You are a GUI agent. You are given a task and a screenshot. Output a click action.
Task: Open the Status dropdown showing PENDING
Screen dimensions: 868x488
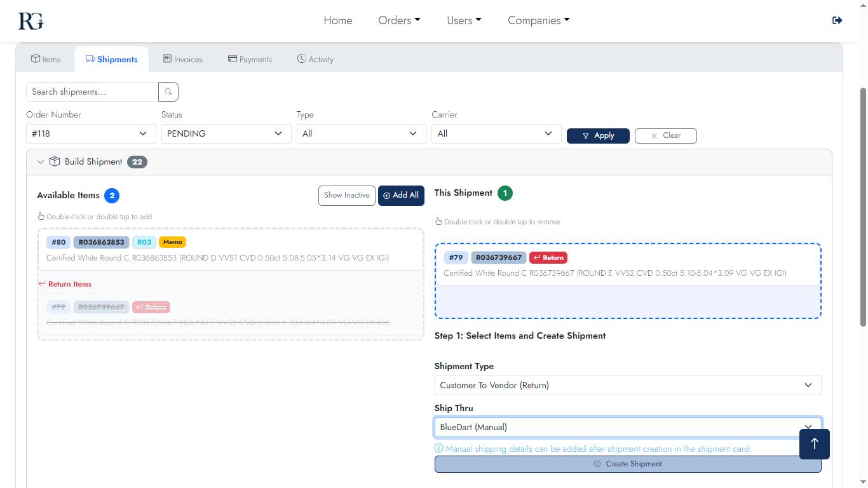click(x=226, y=133)
